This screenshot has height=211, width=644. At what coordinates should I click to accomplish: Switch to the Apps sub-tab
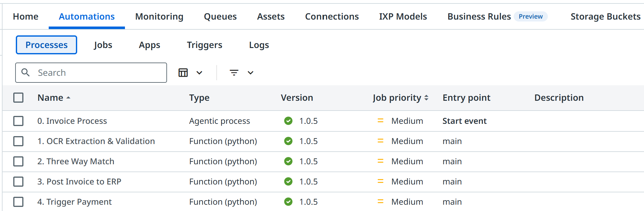(150, 45)
